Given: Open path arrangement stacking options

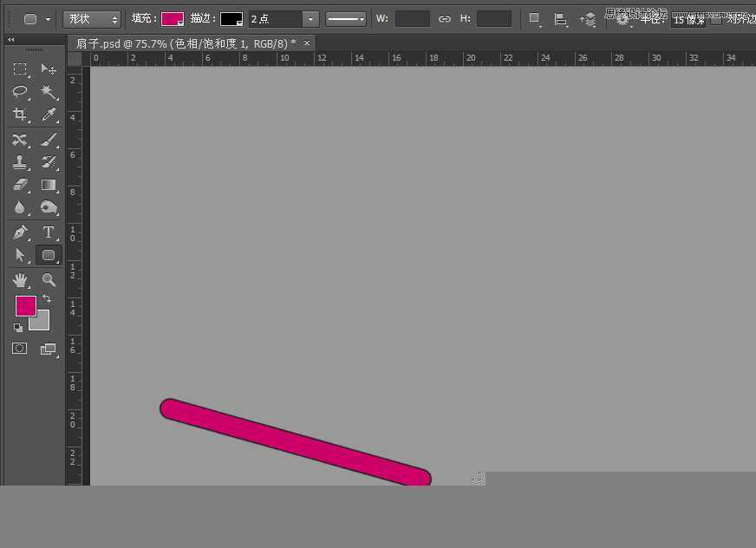Looking at the screenshot, I should pos(587,19).
